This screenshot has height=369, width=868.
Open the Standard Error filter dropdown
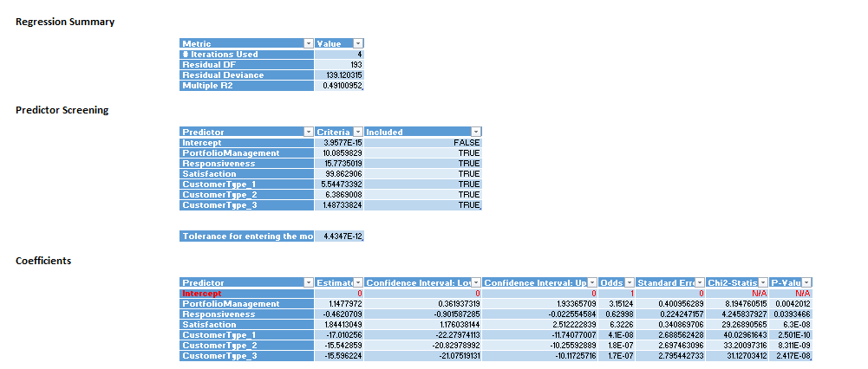pos(700,282)
